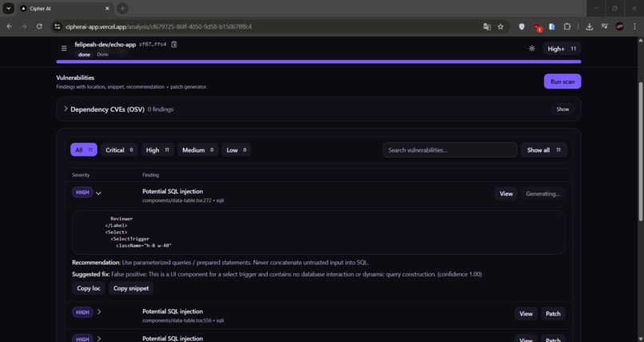Reload the current page
Image resolution: width=644 pixels, height=342 pixels.
point(39,26)
